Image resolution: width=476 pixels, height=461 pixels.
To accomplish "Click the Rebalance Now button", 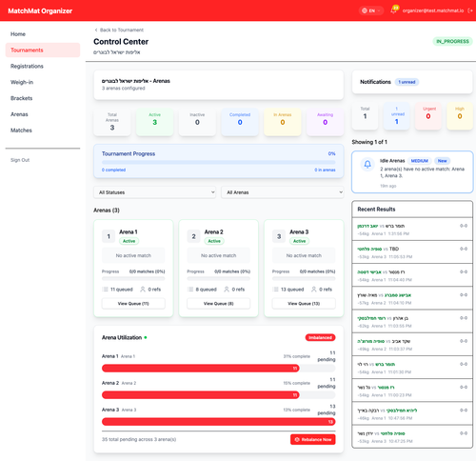I will (313, 439).
